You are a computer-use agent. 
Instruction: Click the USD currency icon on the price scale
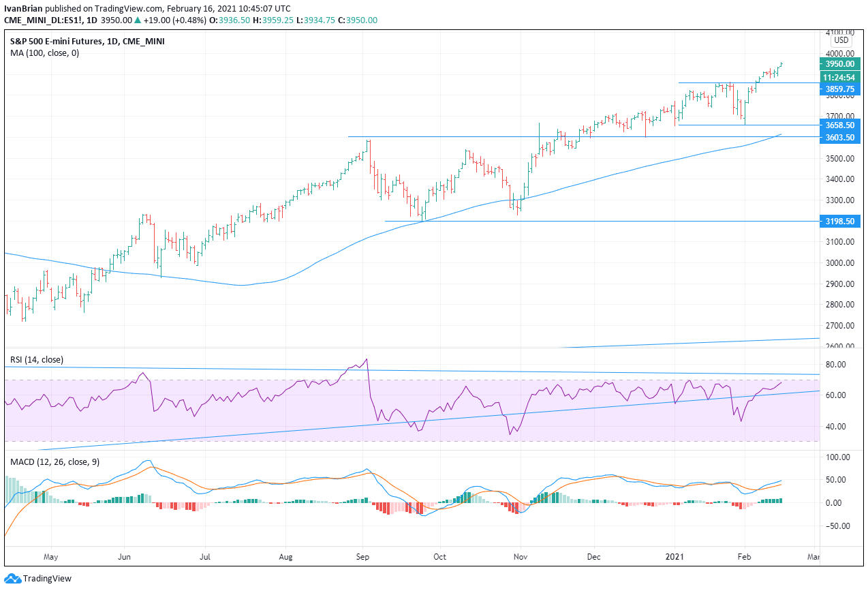click(840, 40)
